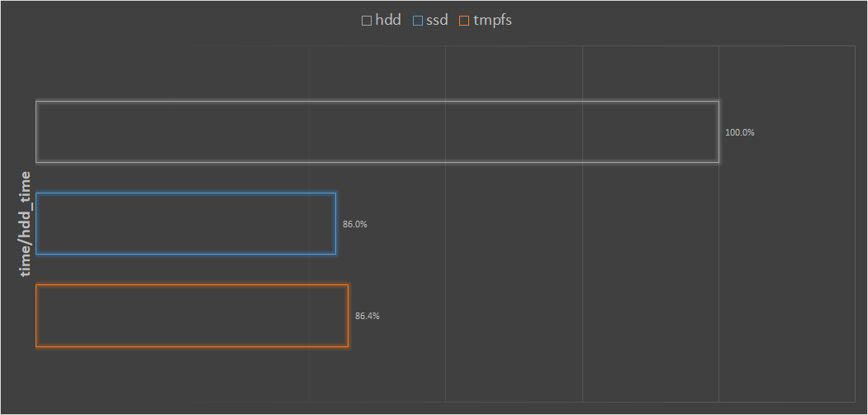Image resolution: width=868 pixels, height=415 pixels.
Task: Click the 100.0% data label
Action: [x=740, y=132]
